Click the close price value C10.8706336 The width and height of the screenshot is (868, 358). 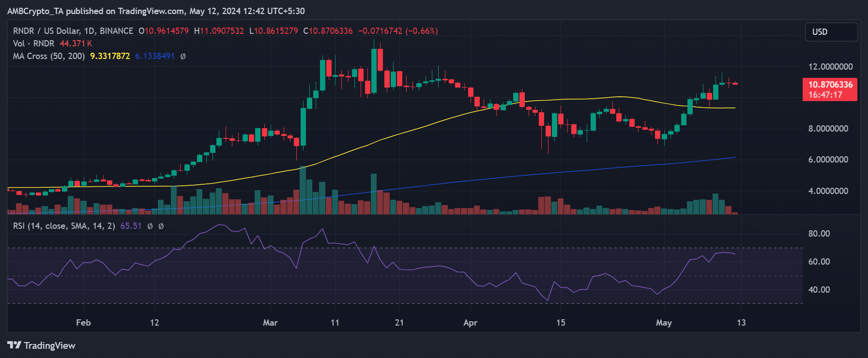click(328, 31)
